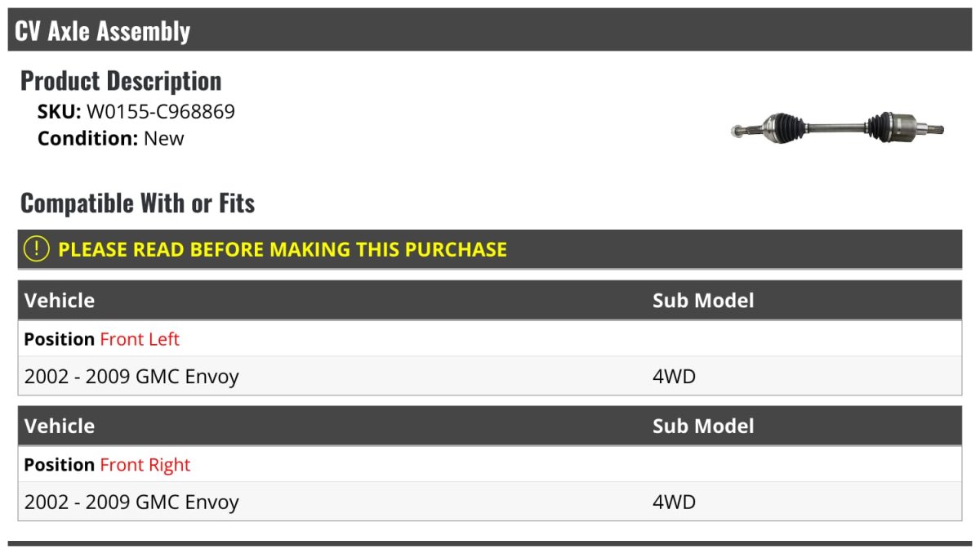Screen dimensions: 980x554
Task: Click the CV axle product image
Action: [x=839, y=127]
